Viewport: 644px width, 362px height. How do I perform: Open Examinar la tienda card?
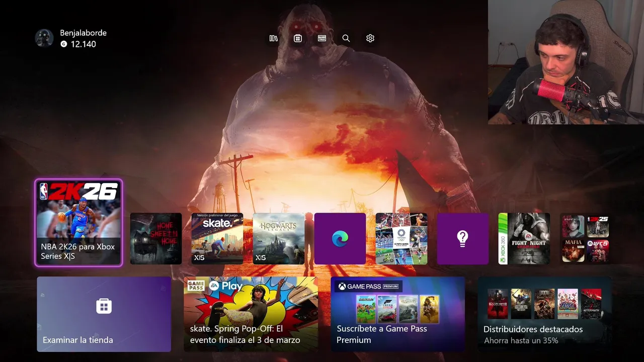pos(104,314)
